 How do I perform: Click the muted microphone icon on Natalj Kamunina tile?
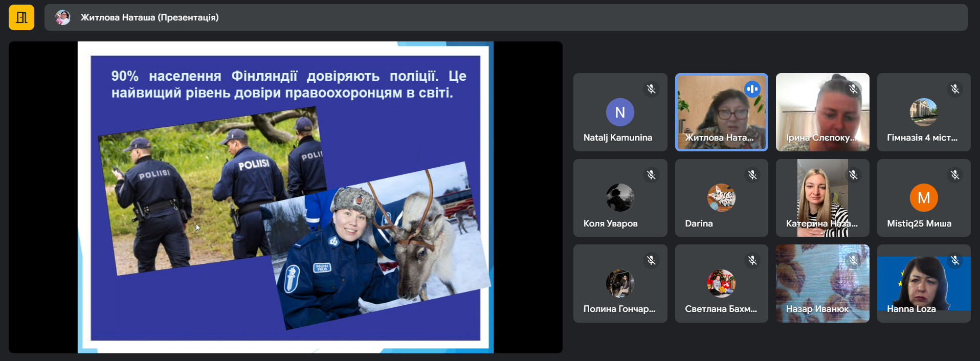point(651,89)
